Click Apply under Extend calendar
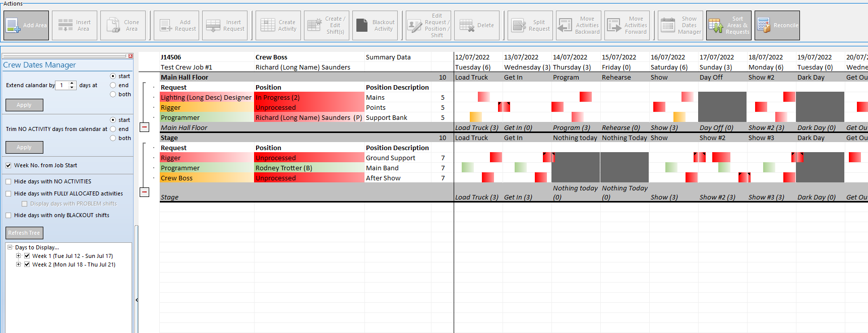Image resolution: width=868 pixels, height=333 pixels. [x=24, y=105]
